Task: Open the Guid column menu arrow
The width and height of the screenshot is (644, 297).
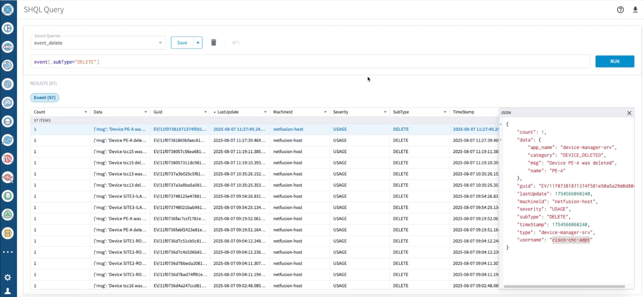Action: [x=205, y=112]
